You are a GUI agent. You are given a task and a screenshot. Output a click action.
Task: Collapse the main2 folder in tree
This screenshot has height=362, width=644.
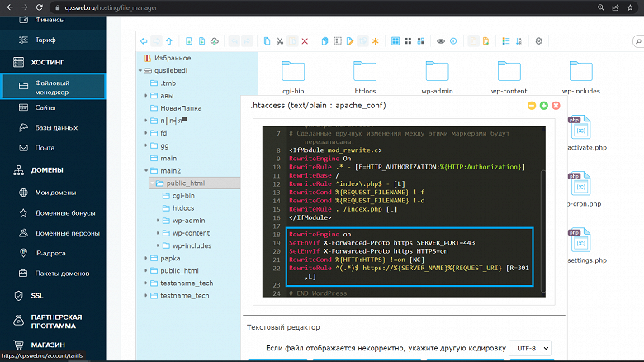pyautogui.click(x=145, y=170)
